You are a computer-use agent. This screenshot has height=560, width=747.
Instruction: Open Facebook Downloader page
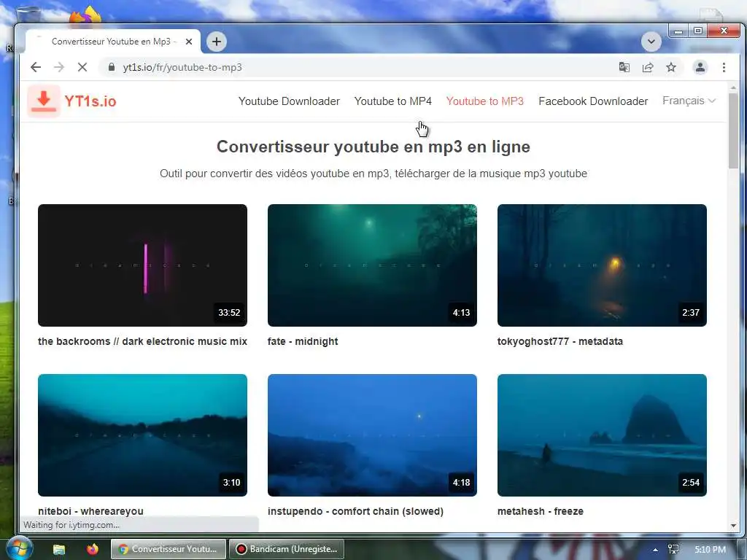click(593, 101)
